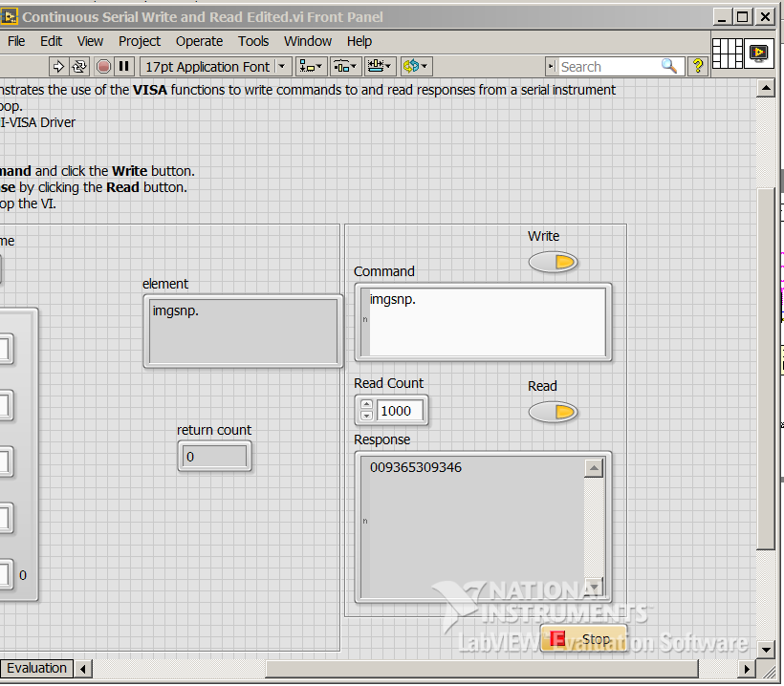
Task: Click the front panel's vertical scroll-up arrow
Action: coord(766,89)
